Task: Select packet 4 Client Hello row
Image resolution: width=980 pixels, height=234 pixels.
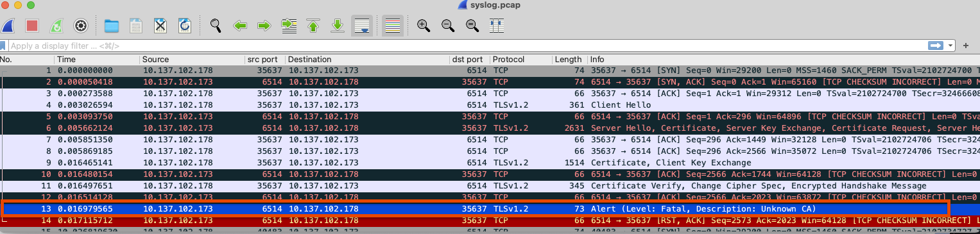Action: 490,105
